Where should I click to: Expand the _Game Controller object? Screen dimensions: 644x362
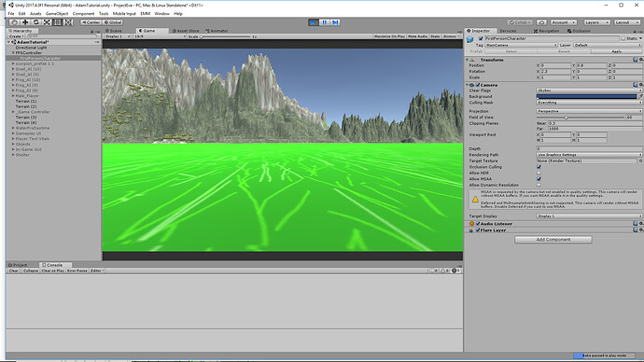pos(13,112)
